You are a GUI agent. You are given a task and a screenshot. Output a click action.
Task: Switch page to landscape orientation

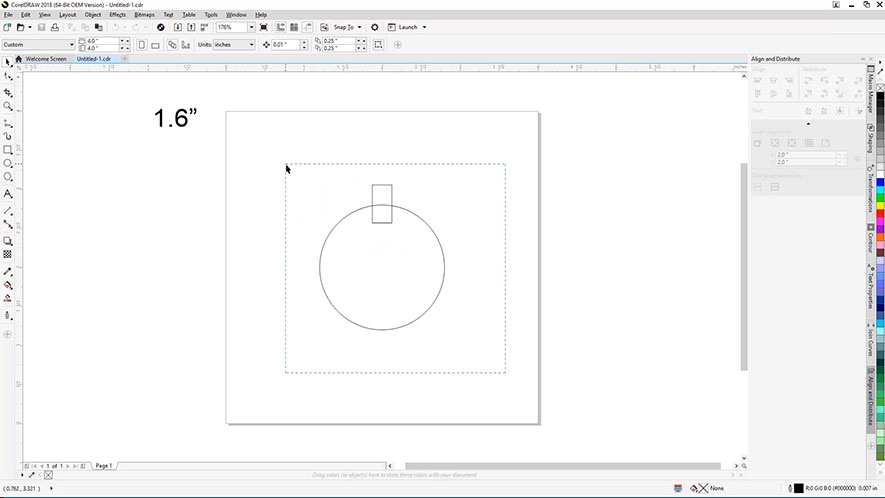[155, 45]
